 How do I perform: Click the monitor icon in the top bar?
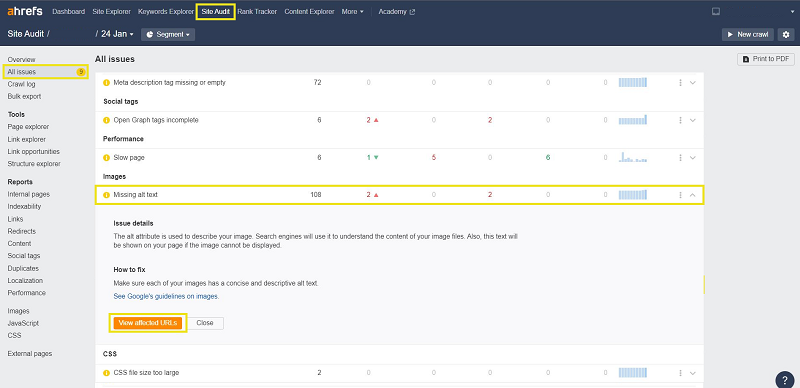[716, 12]
